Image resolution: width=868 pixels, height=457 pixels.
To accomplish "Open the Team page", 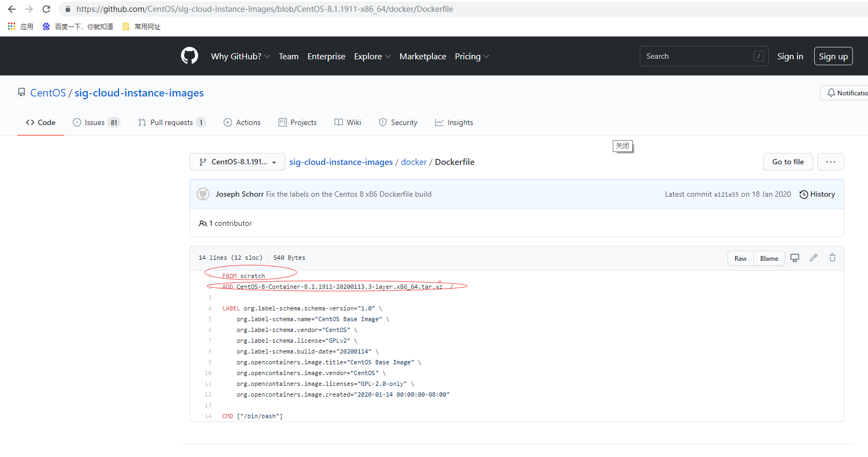I will 289,57.
